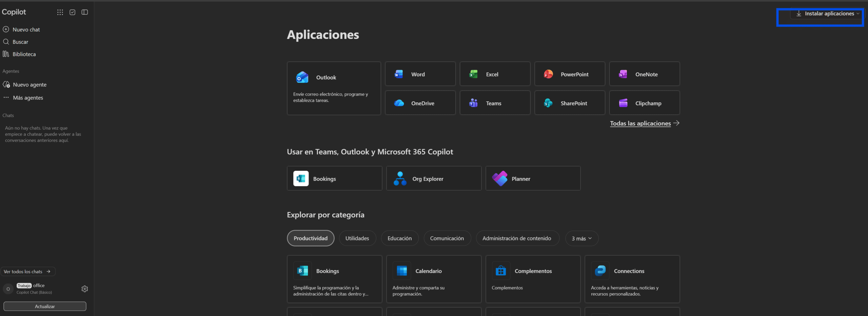This screenshot has height=316, width=868.
Task: Click the Trabajo account badge
Action: [24, 285]
